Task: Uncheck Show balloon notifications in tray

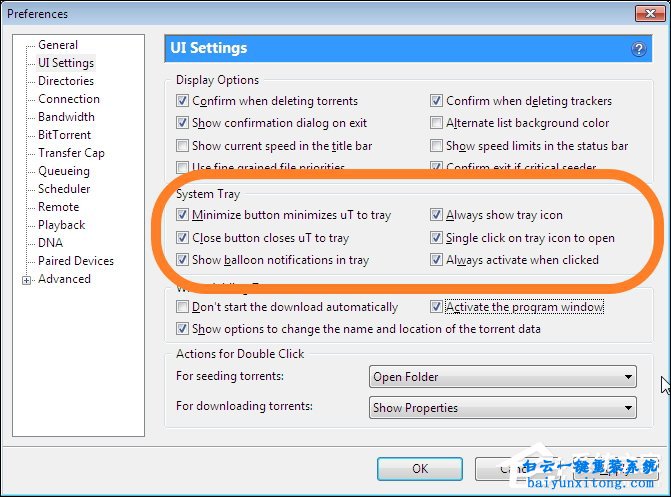Action: pos(182,260)
